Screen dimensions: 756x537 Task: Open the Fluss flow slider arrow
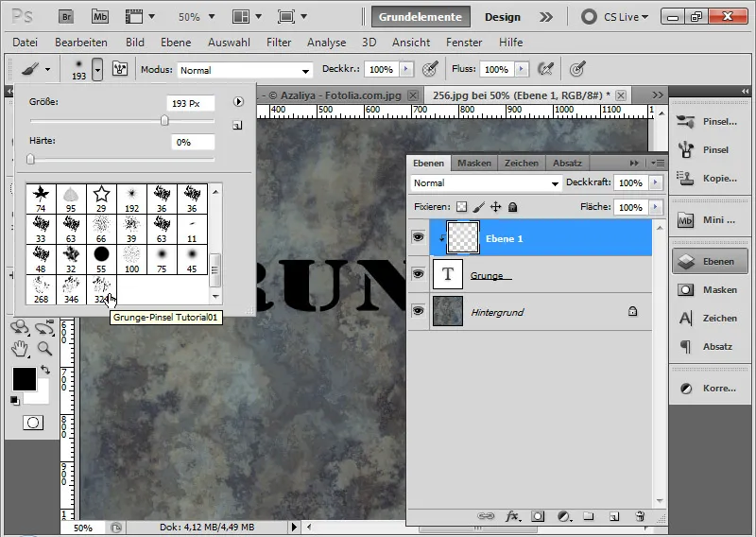coord(522,69)
